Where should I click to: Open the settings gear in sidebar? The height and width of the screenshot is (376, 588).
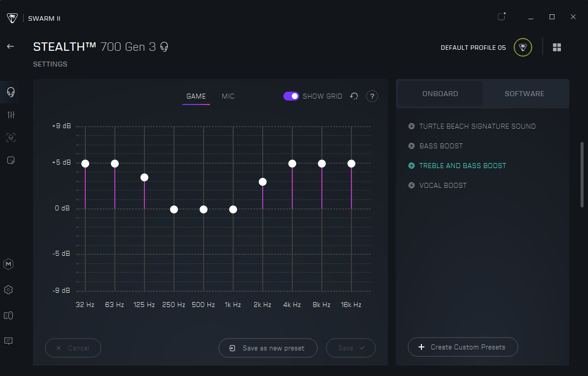8,290
